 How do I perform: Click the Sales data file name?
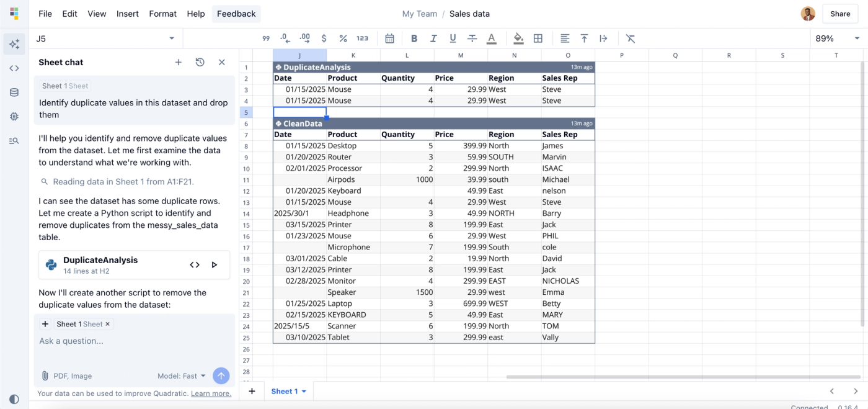[x=469, y=14]
